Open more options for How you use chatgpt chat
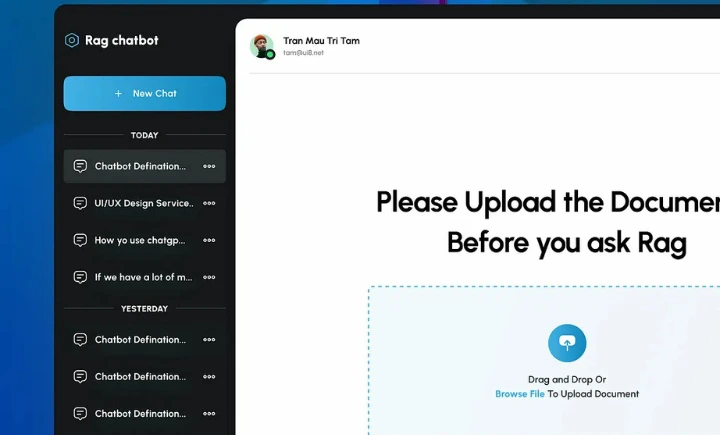This screenshot has width=720, height=435. point(209,240)
